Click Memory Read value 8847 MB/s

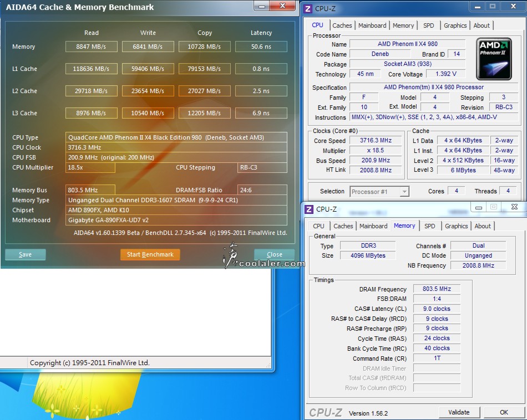[91, 47]
